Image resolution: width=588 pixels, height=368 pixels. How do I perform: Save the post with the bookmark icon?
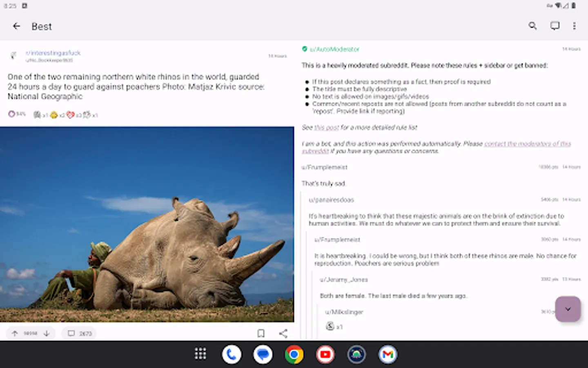261,333
